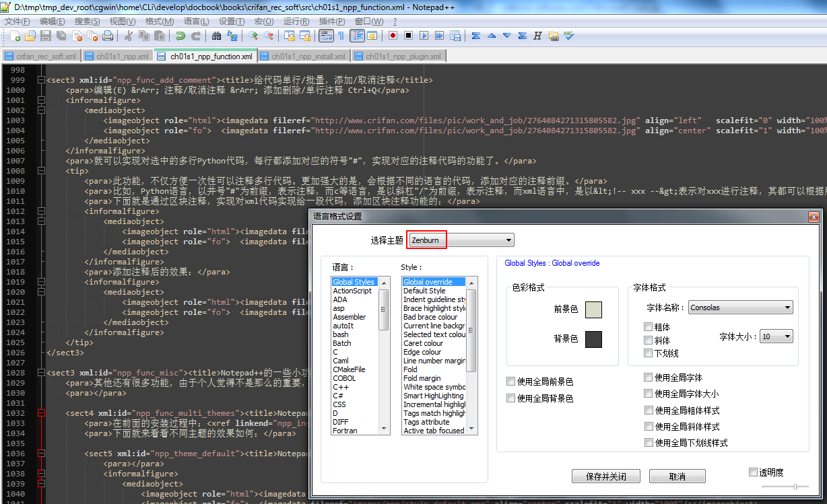Enable the 粗体 bold checkbox
This screenshot has height=504, width=827.
[648, 326]
